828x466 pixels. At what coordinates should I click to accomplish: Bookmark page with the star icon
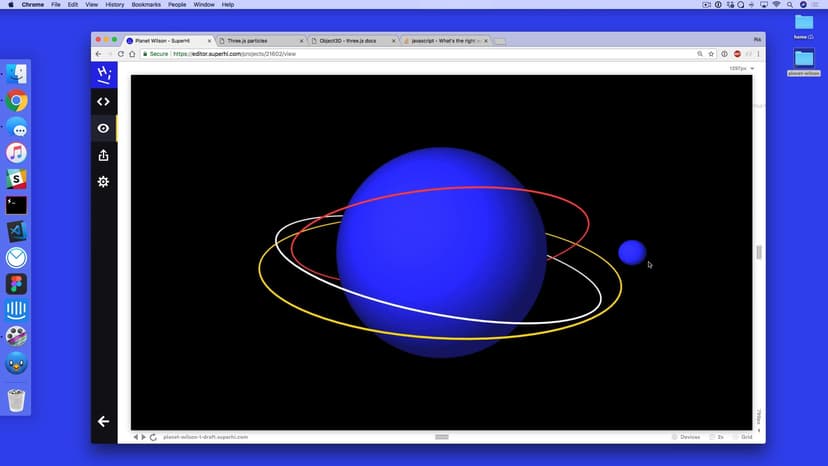[x=710, y=54]
